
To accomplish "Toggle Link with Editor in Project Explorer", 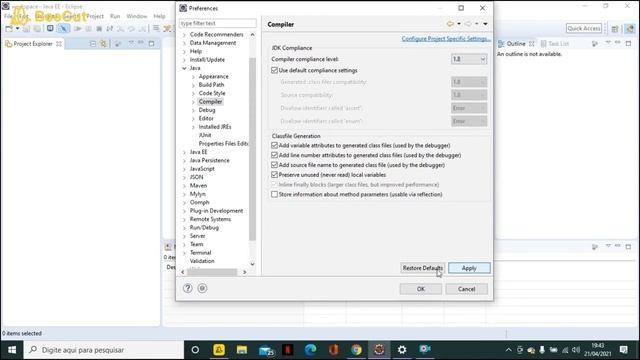I will 103,44.
